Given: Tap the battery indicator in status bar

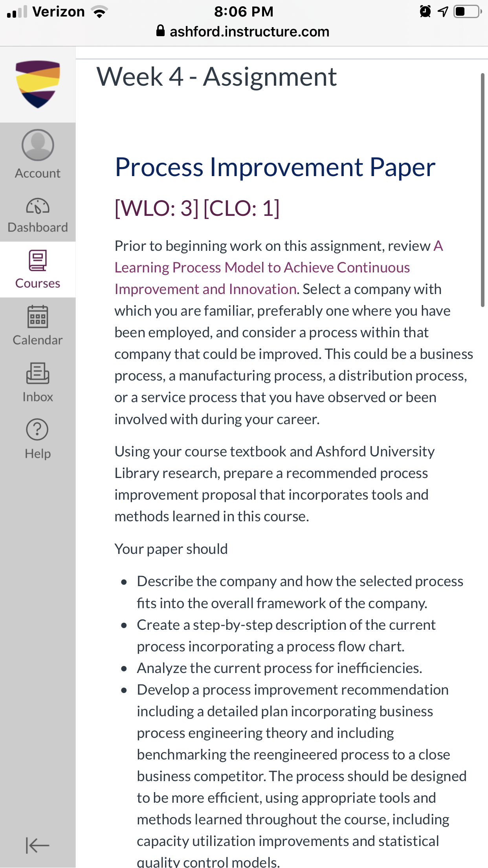Looking at the screenshot, I should click(x=468, y=11).
